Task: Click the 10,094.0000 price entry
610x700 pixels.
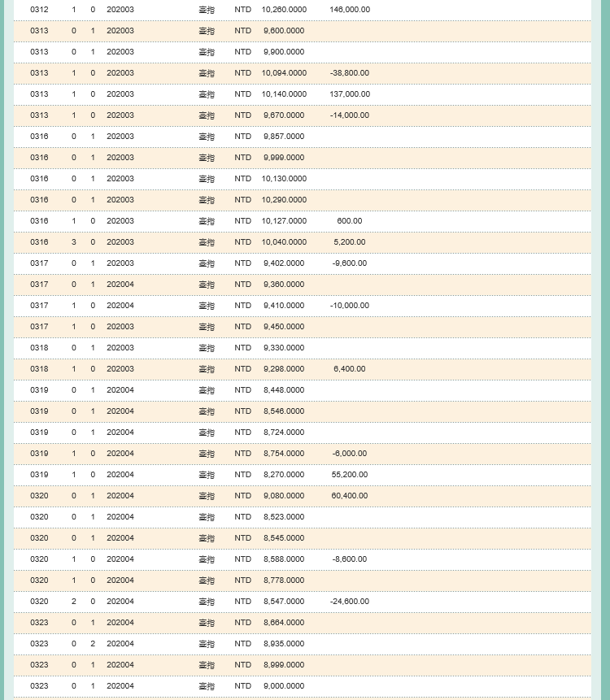Action: tap(284, 73)
